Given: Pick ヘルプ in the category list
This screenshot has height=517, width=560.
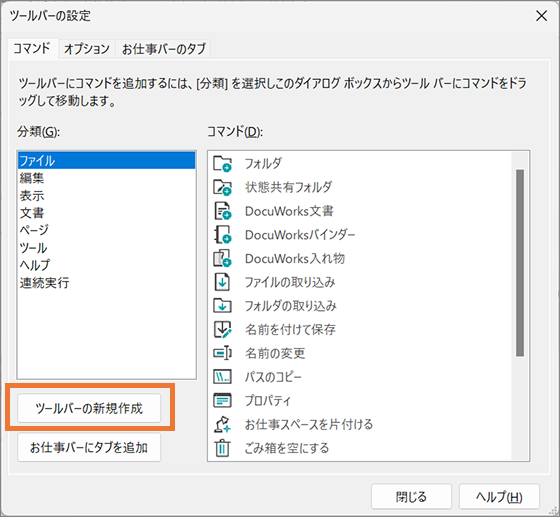Looking at the screenshot, I should click(106, 265).
